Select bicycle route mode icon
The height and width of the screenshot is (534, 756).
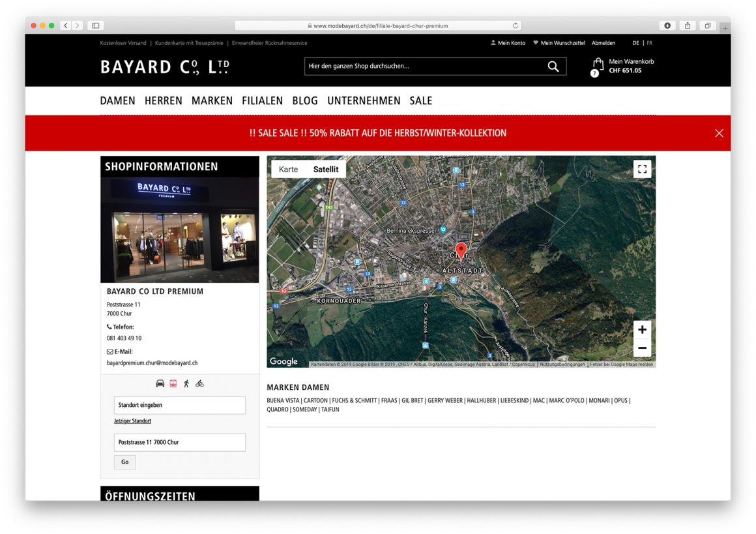pyautogui.click(x=199, y=383)
